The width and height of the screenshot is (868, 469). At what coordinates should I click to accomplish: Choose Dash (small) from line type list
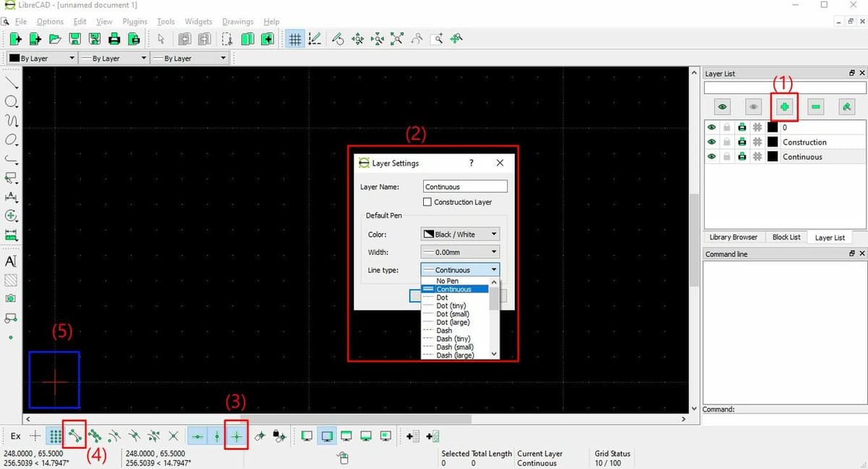click(454, 347)
